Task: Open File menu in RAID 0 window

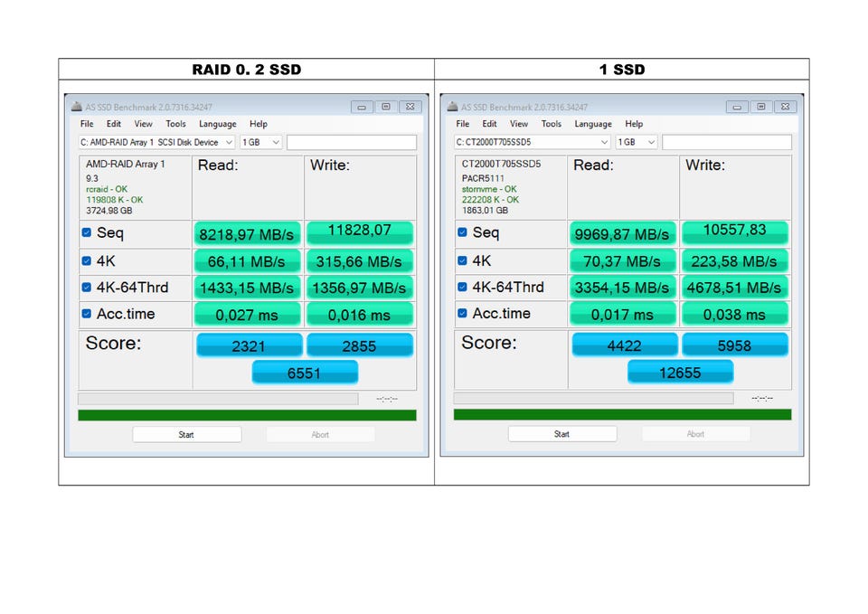Action: [87, 124]
